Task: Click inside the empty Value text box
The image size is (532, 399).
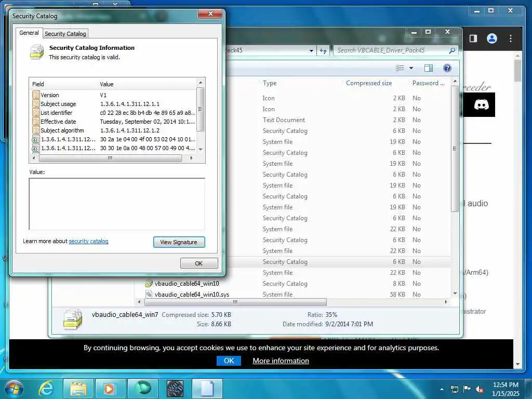Action: click(117, 204)
